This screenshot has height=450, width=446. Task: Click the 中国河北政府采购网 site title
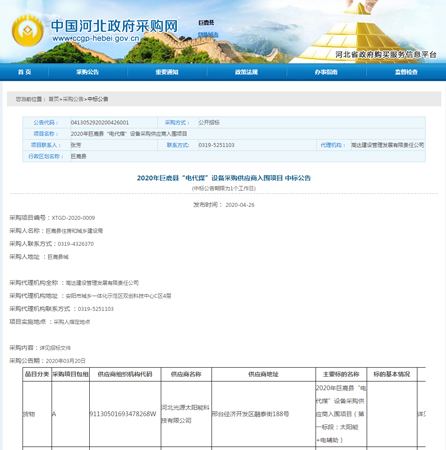click(114, 26)
